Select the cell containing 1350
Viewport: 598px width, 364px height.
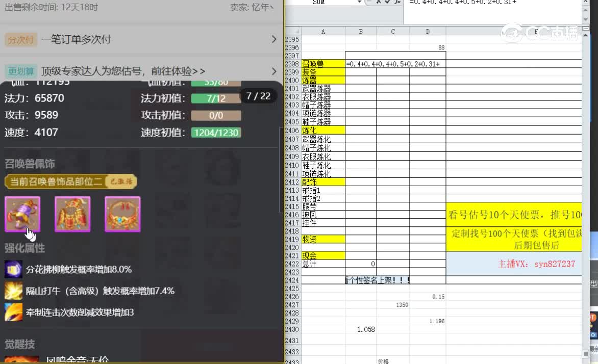tap(393, 305)
